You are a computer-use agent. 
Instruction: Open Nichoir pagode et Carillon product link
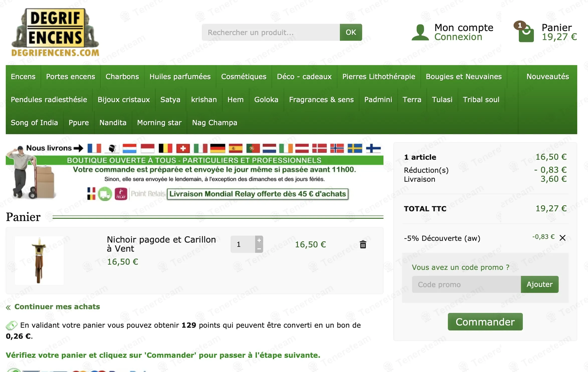[x=161, y=244]
